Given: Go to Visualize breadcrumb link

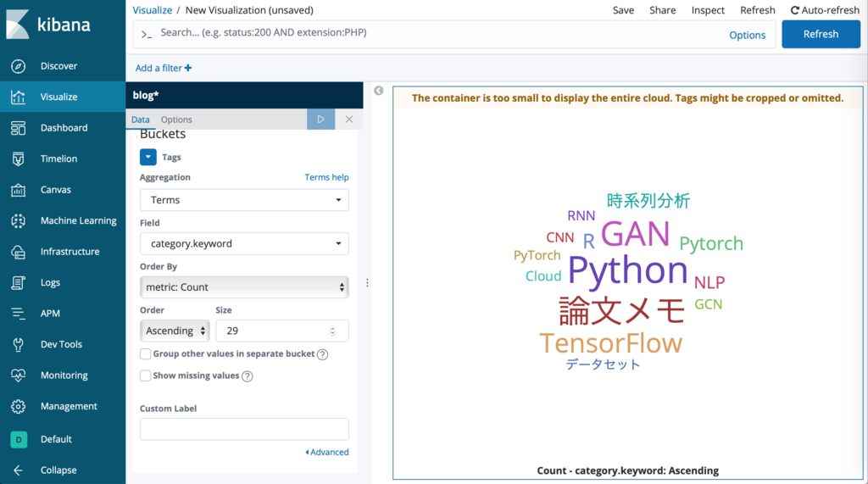Looking at the screenshot, I should pyautogui.click(x=153, y=10).
